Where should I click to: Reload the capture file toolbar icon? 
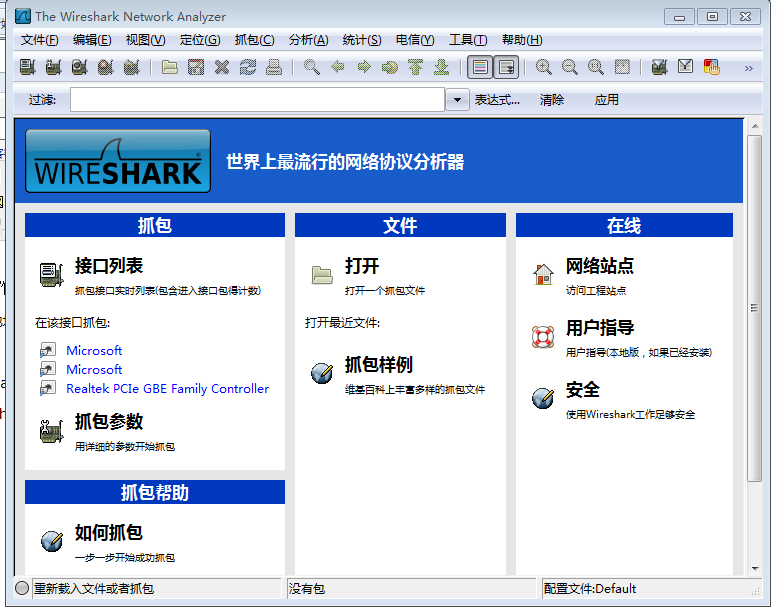point(248,67)
